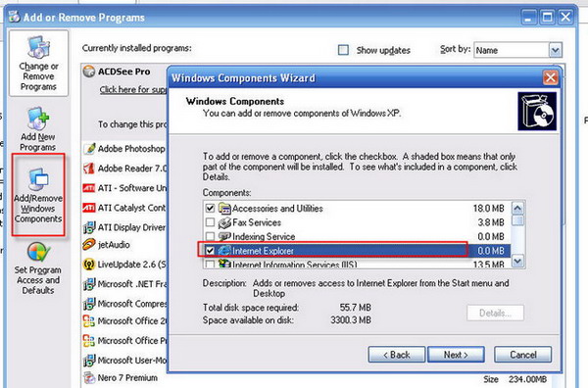Click '3.8 MB' Fax Services size
The width and height of the screenshot is (588, 388).
click(491, 222)
